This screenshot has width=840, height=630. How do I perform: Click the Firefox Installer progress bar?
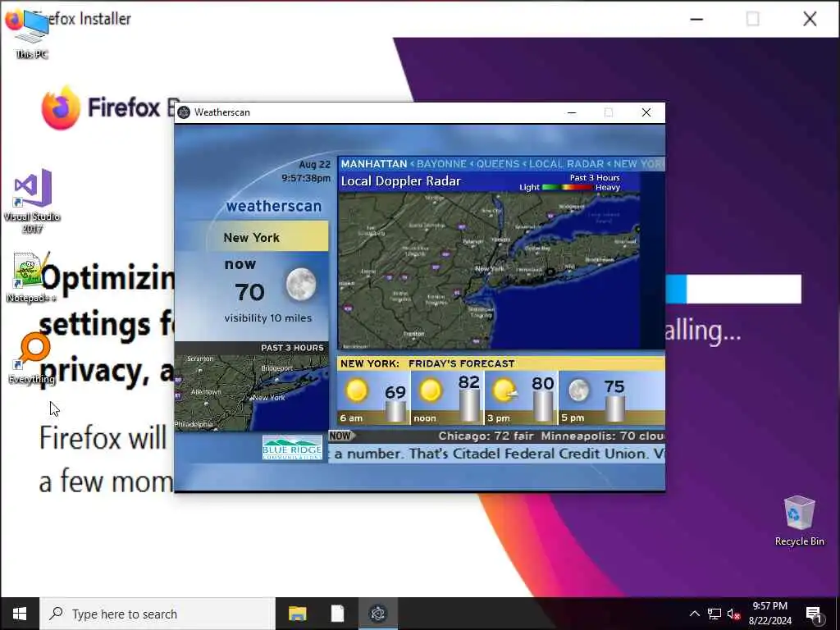pos(733,289)
